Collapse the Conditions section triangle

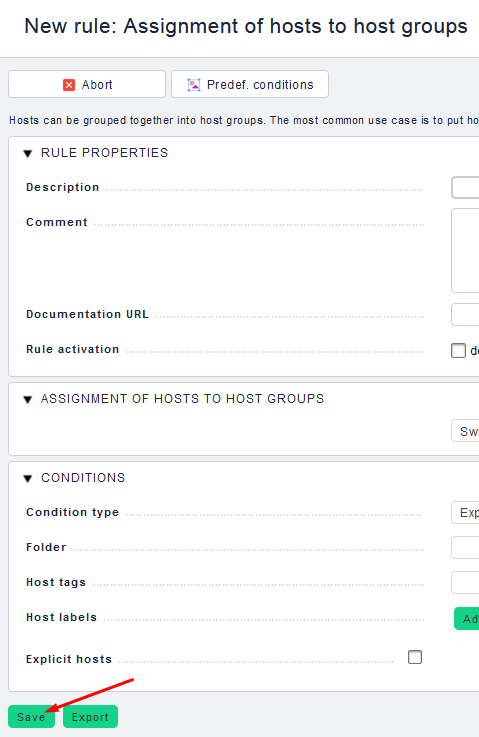(28, 478)
